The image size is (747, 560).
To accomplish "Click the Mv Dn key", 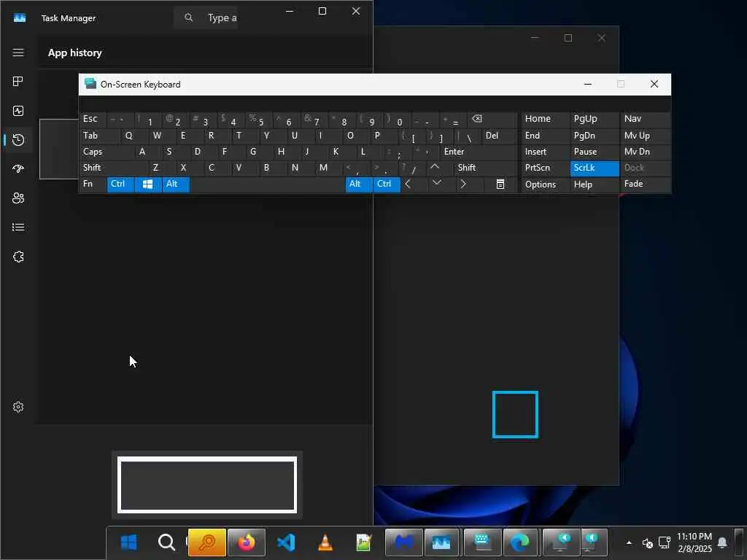I will click(x=646, y=152).
